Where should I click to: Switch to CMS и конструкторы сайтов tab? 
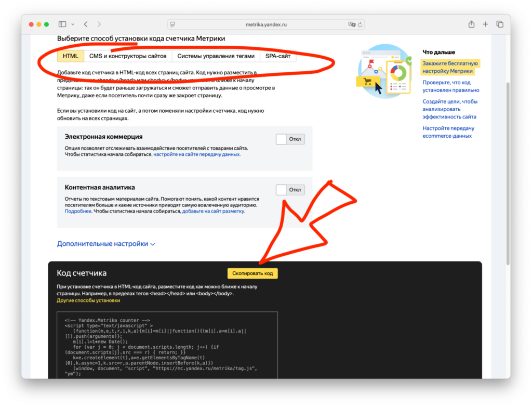128,56
